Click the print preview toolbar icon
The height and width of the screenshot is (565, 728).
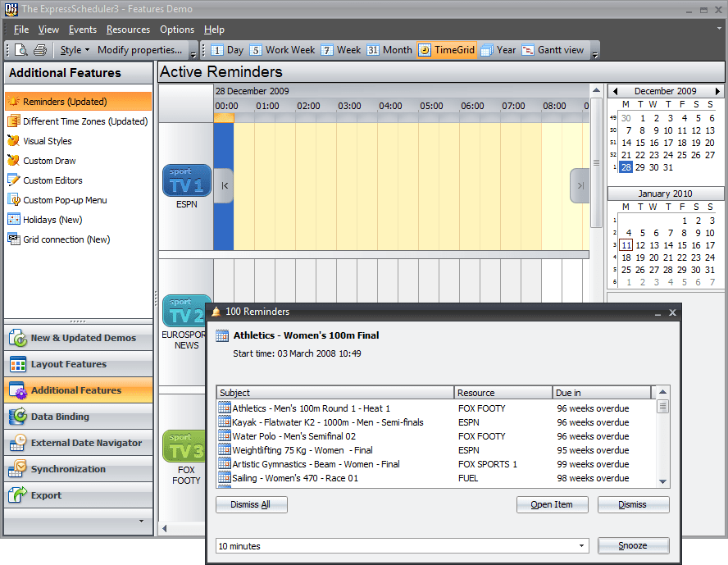point(21,50)
